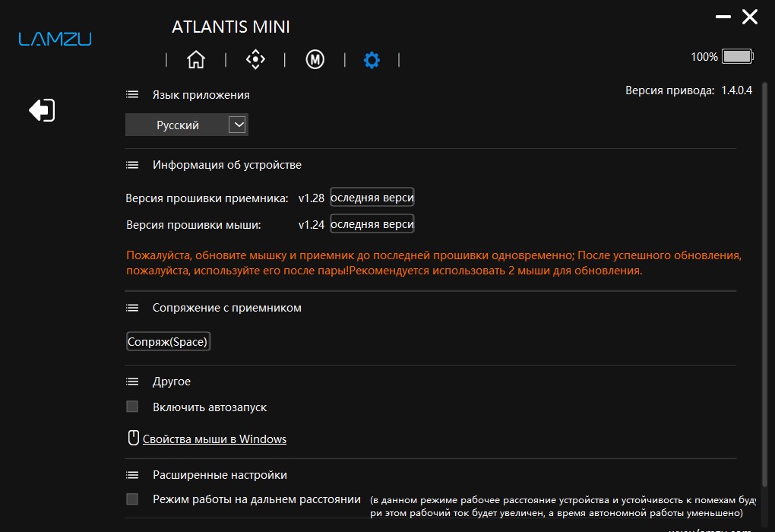The height and width of the screenshot is (532, 775).
Task: Click the 100% battery percentage text
Action: click(704, 57)
